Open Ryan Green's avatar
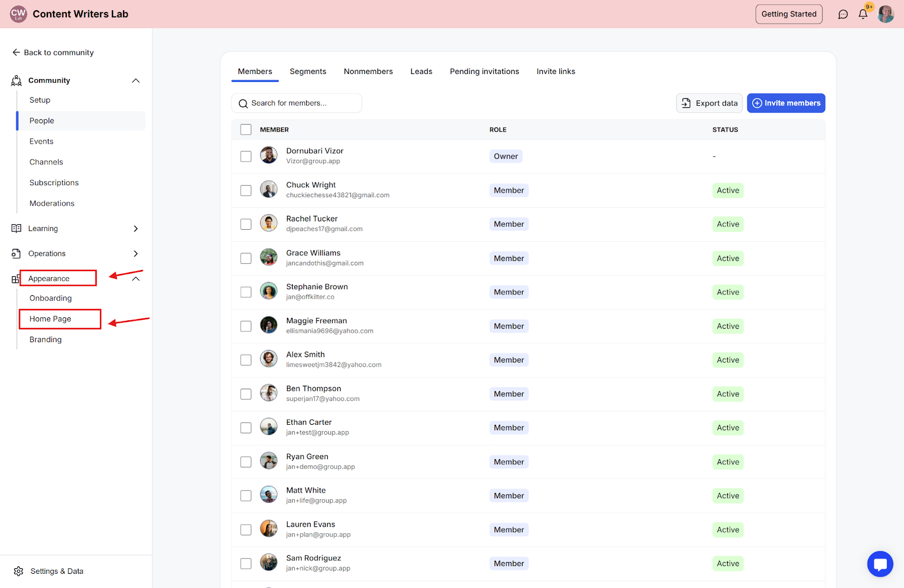The width and height of the screenshot is (904, 588). tap(268, 461)
